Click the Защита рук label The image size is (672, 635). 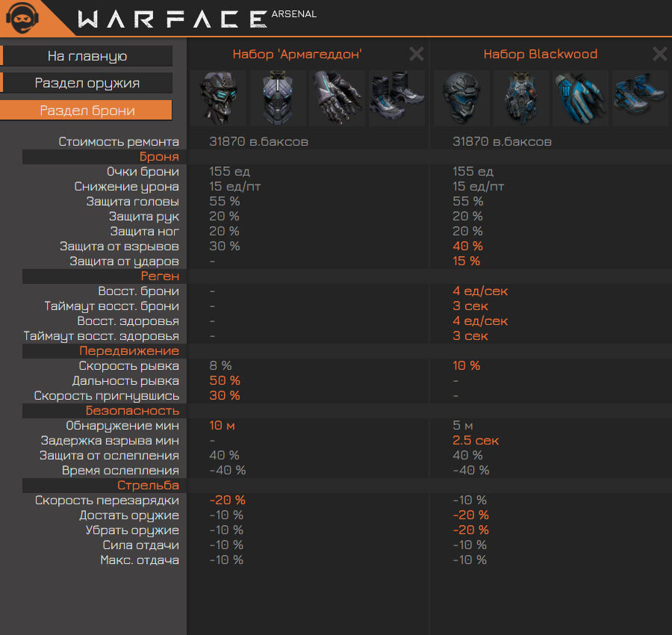(144, 217)
